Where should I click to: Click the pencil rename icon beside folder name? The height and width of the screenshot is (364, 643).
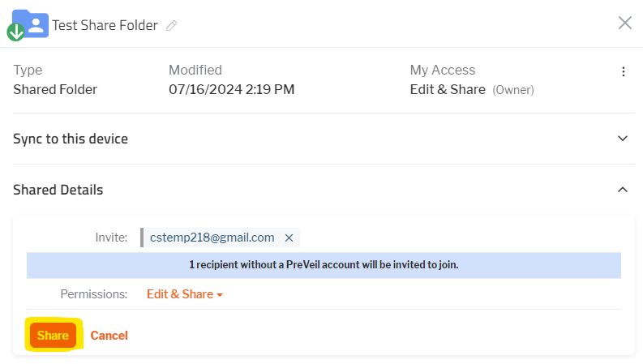(x=171, y=26)
